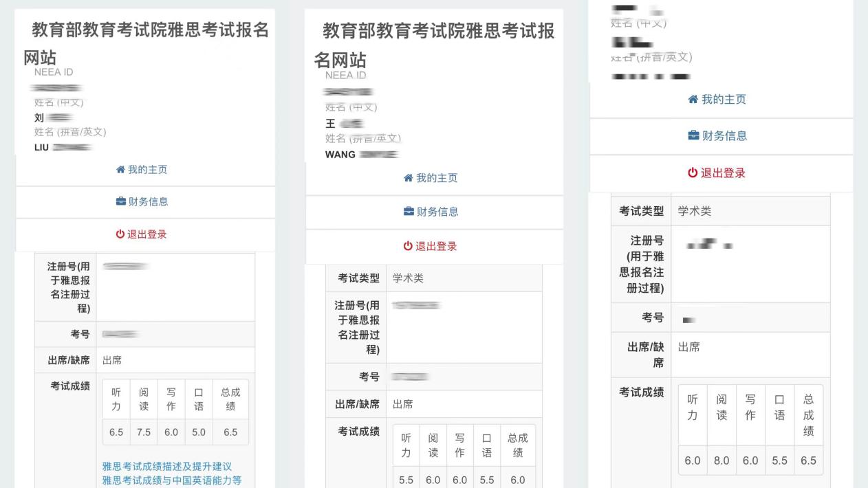Click LIU's 写作 score 6.0
The height and width of the screenshot is (488, 868).
point(171,432)
